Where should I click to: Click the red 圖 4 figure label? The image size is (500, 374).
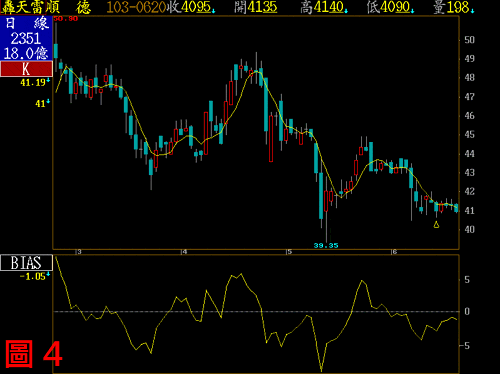point(34,354)
